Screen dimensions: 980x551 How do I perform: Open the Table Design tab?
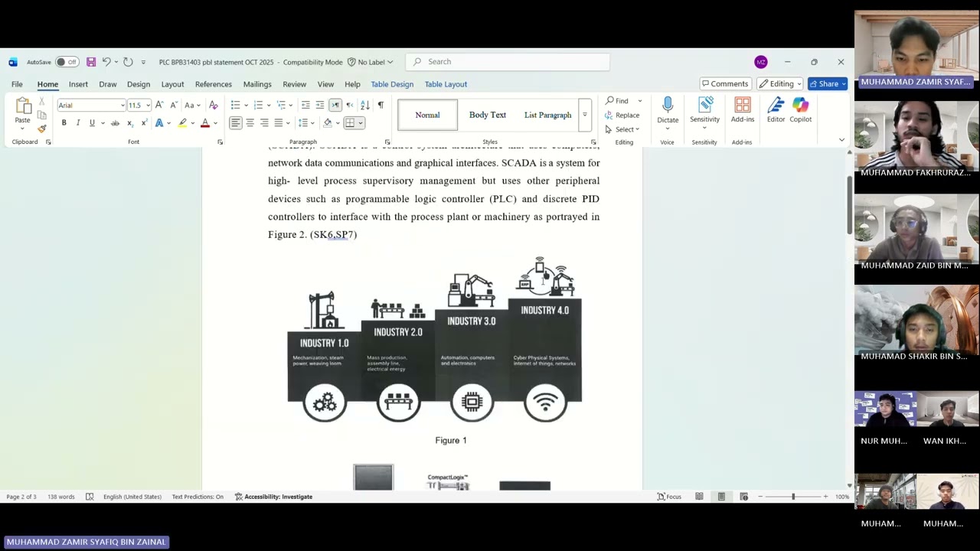[392, 84]
